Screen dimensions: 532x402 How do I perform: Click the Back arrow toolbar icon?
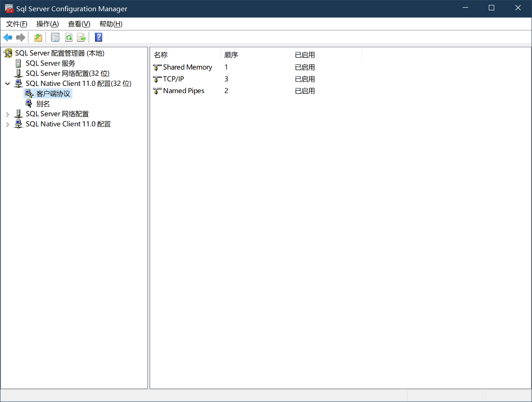pos(8,37)
